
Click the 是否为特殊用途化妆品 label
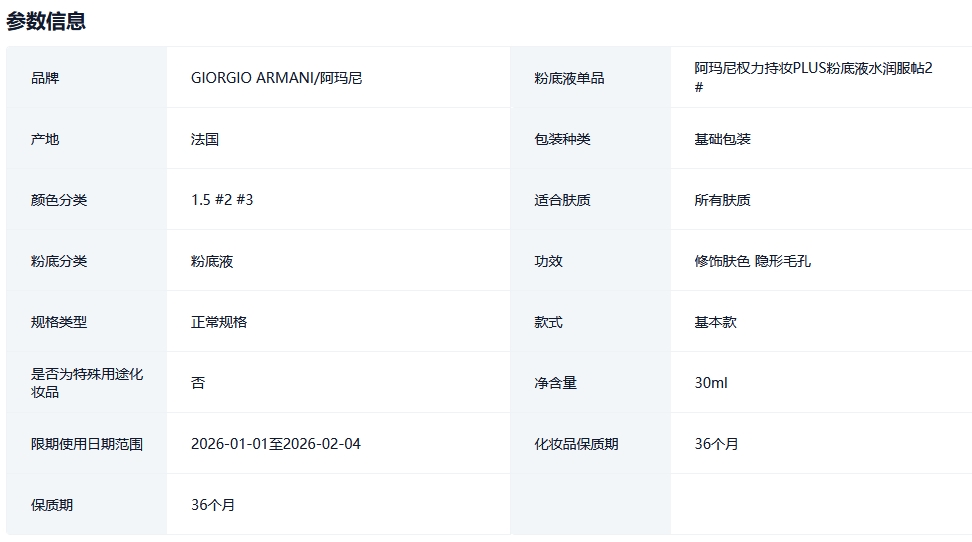[x=87, y=382]
